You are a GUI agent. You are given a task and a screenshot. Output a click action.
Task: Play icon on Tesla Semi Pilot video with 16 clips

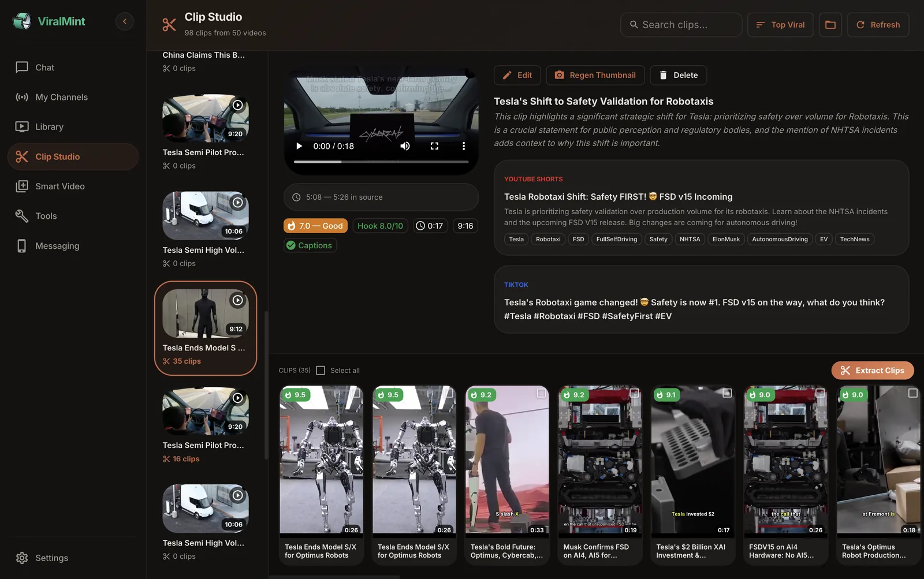coord(237,398)
